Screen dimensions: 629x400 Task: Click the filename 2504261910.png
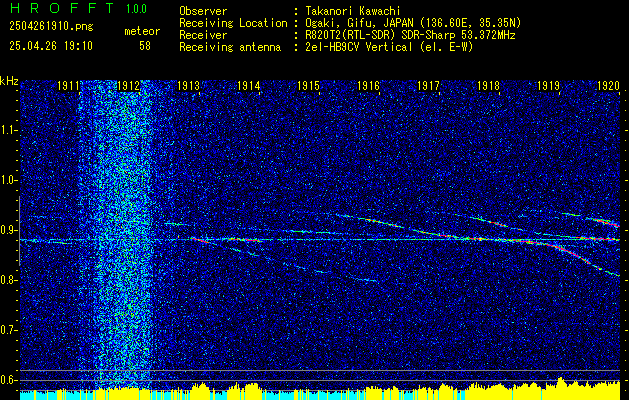pyautogui.click(x=51, y=27)
